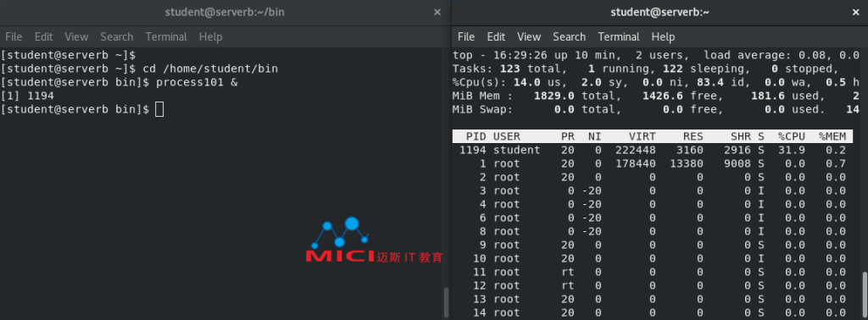The height and width of the screenshot is (320, 868).
Task: Click the NI column header in top
Action: tap(595, 136)
